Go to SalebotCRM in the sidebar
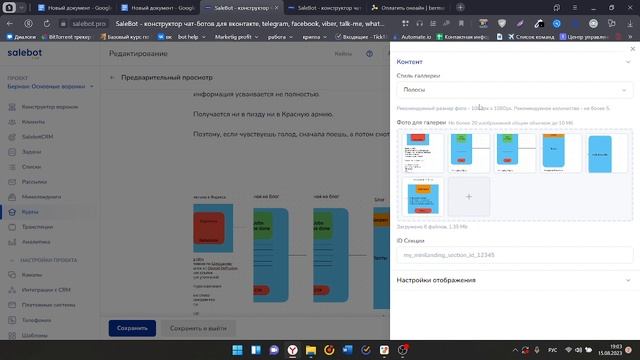 37,137
